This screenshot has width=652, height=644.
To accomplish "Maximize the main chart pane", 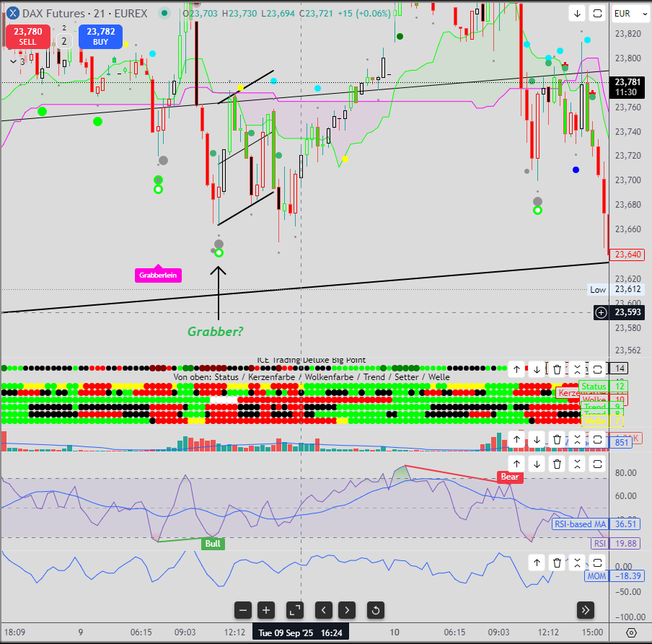I will tap(597, 13).
